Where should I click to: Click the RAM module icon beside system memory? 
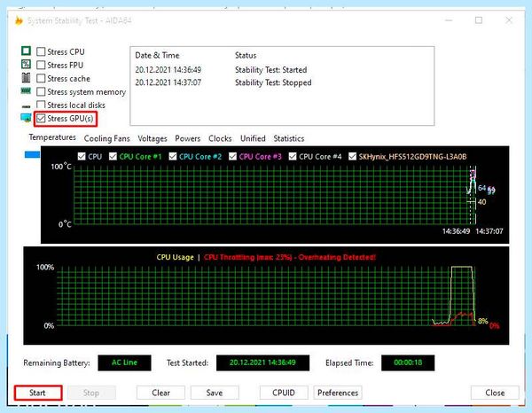tap(26, 91)
